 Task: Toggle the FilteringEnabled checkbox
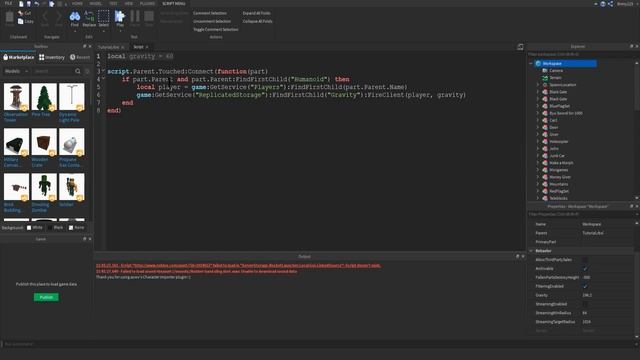coord(585,286)
